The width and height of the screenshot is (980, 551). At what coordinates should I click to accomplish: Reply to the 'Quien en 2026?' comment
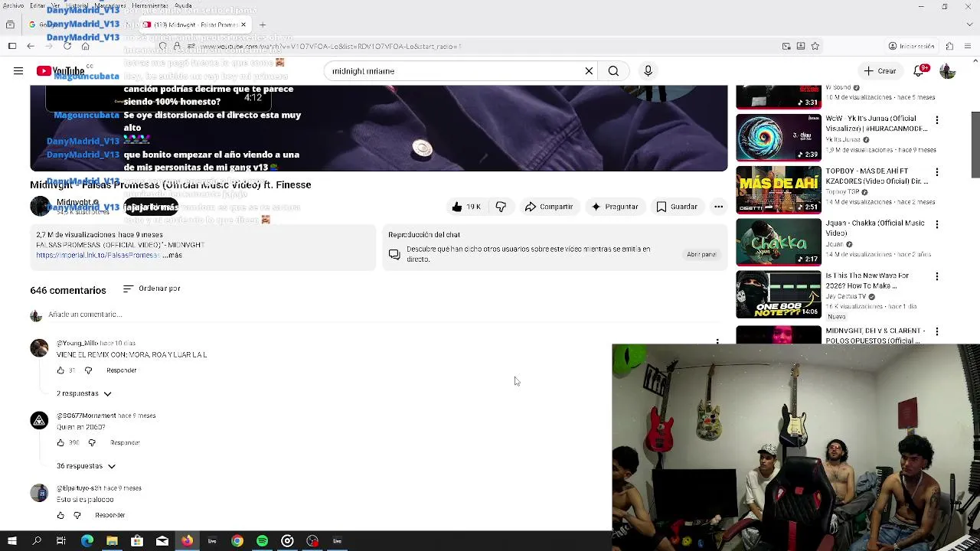pos(125,443)
